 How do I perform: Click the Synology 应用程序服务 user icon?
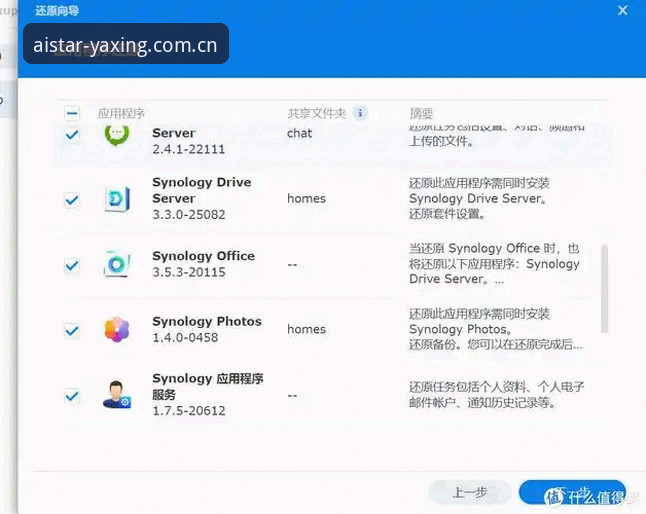[117, 395]
